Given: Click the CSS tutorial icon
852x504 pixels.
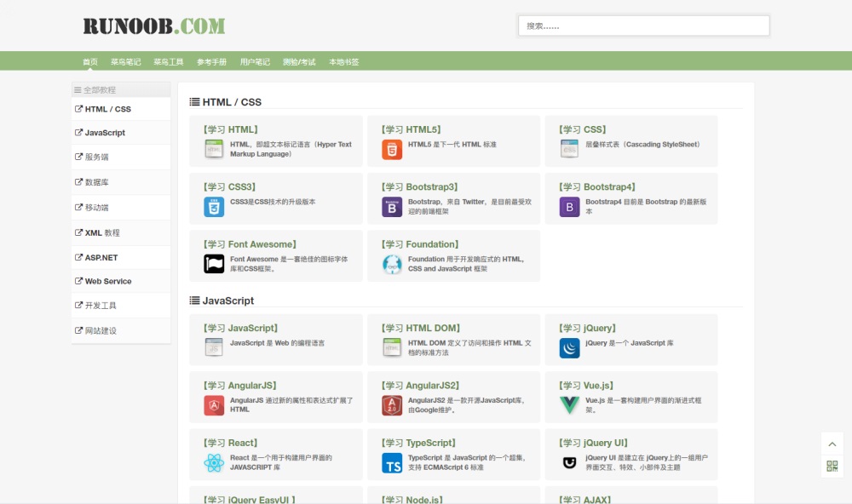Looking at the screenshot, I should (x=569, y=149).
